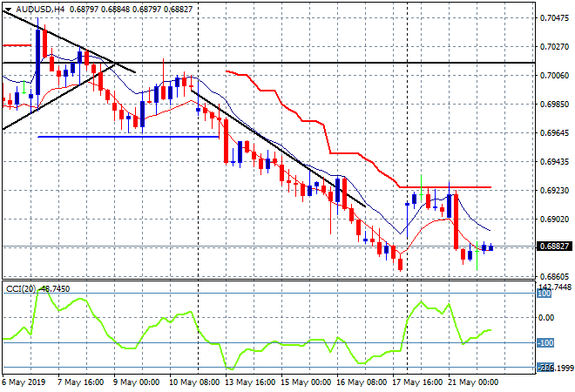Viewport: 575px width, 392px height.
Task: Click the 0.70270 price axis label
Action: [554, 47]
